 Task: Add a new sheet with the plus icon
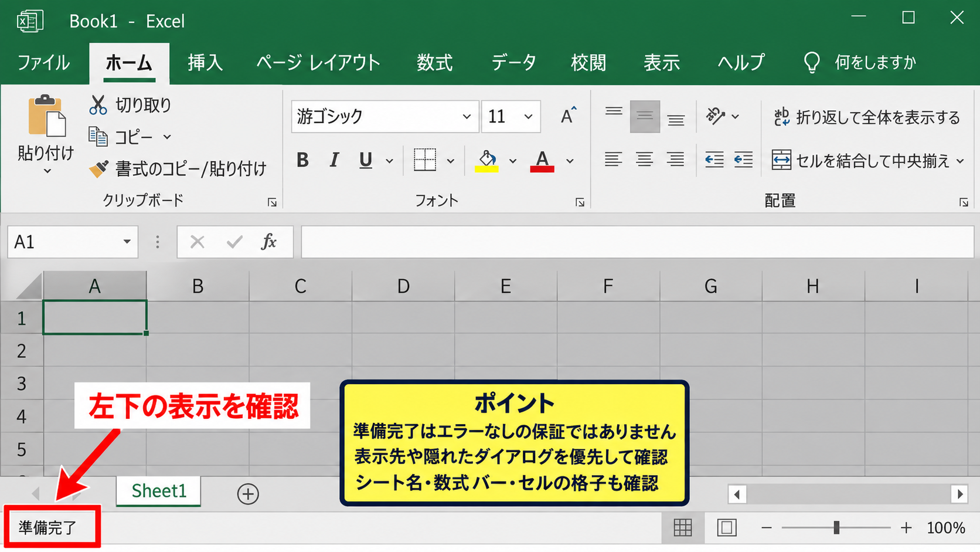point(248,494)
